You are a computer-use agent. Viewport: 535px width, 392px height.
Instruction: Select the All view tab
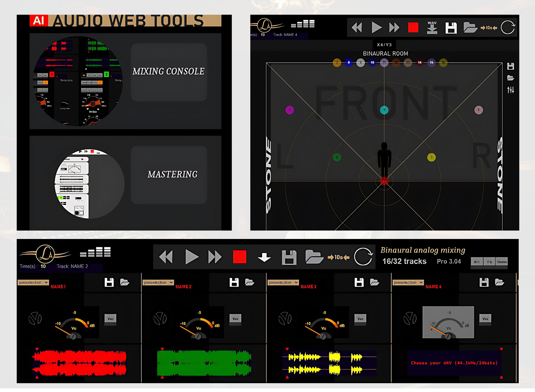tap(477, 262)
